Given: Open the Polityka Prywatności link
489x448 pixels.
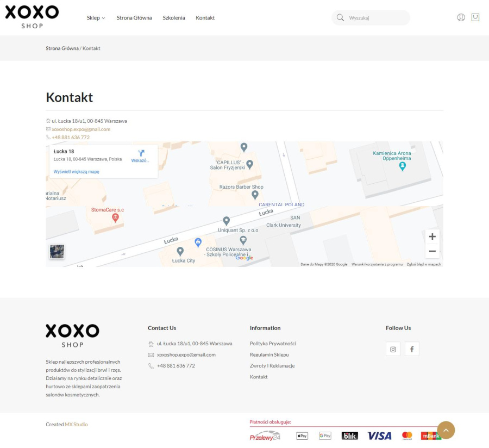Looking at the screenshot, I should pyautogui.click(x=272, y=343).
